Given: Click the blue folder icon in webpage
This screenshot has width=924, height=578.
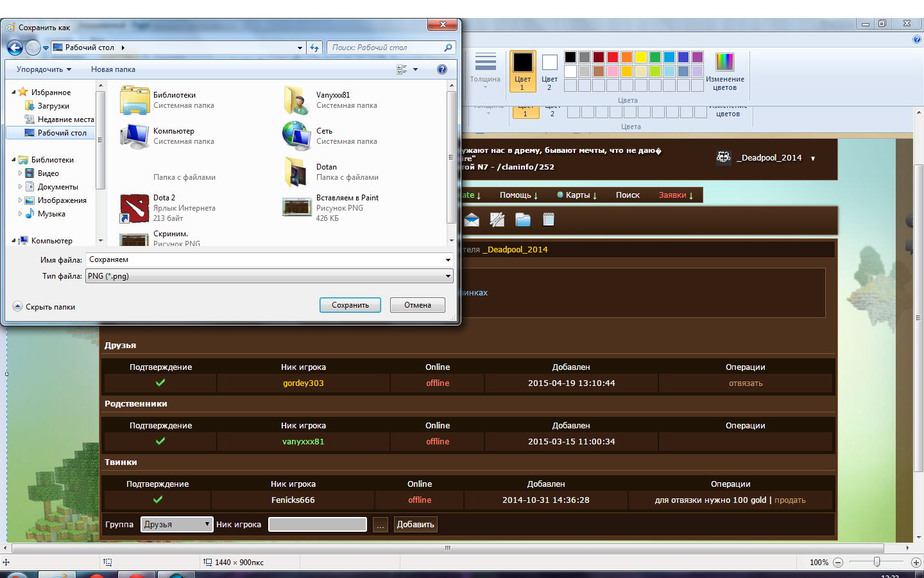Looking at the screenshot, I should (523, 220).
